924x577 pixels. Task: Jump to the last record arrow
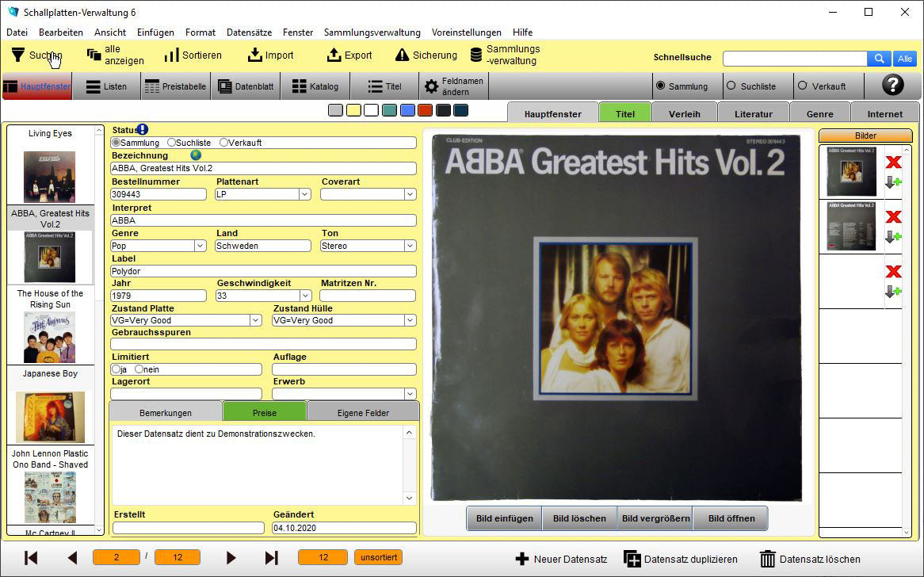271,558
